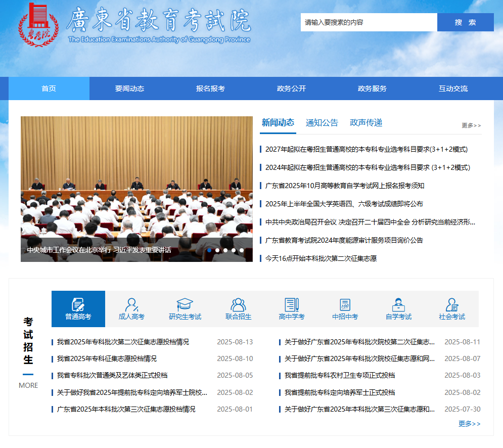Jump to the last carousel slide dot
Screen dimensions: 503x448
click(242, 250)
